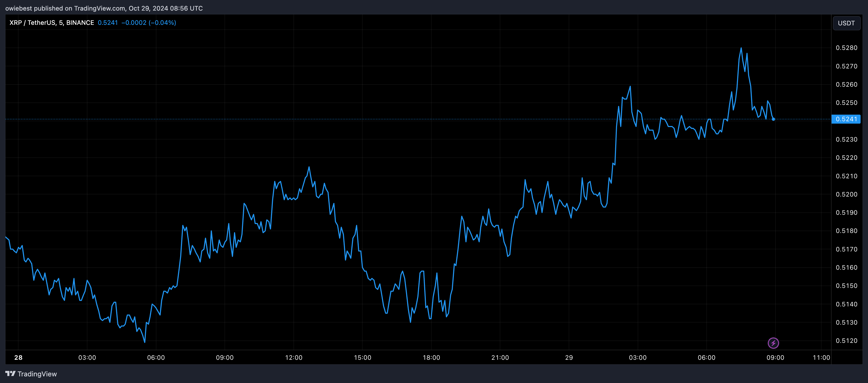Click the 15:00 time axis label
The image size is (868, 383).
pyautogui.click(x=363, y=357)
